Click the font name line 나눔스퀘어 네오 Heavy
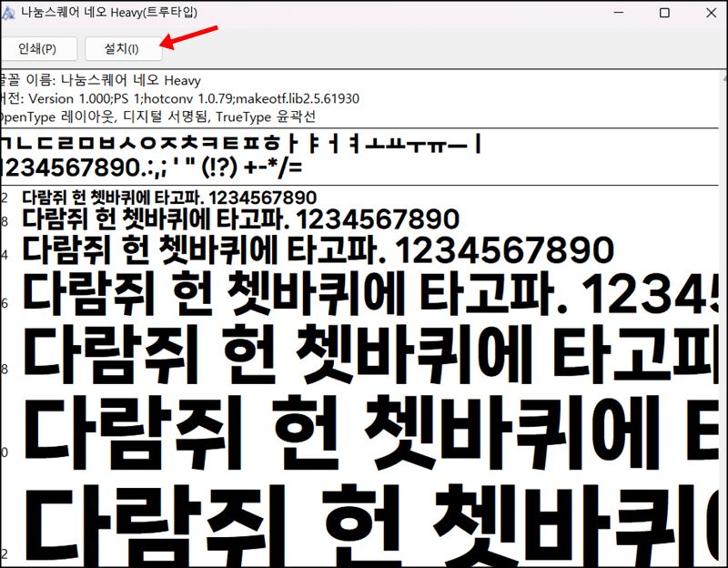728x568 pixels. pyautogui.click(x=100, y=80)
